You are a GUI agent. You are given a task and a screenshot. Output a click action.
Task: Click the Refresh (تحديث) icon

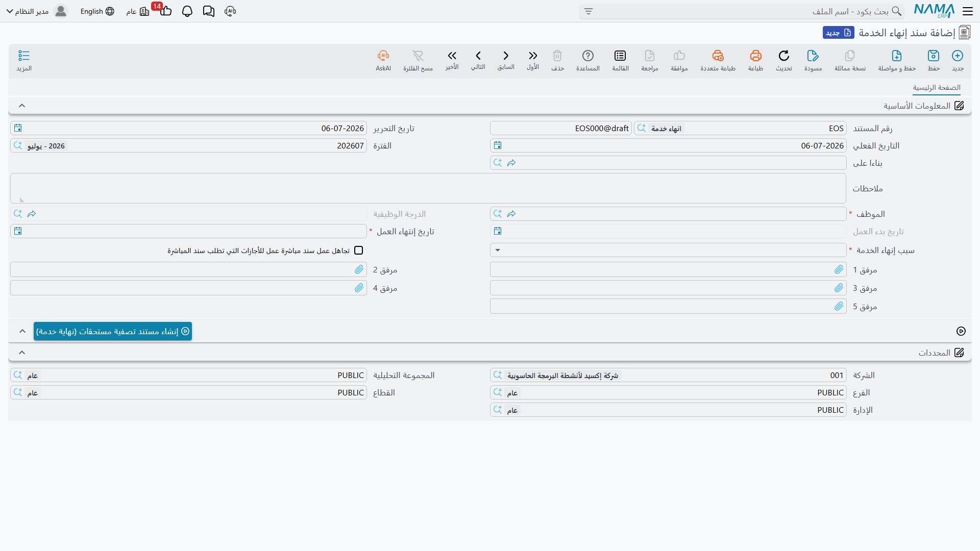coord(784,56)
